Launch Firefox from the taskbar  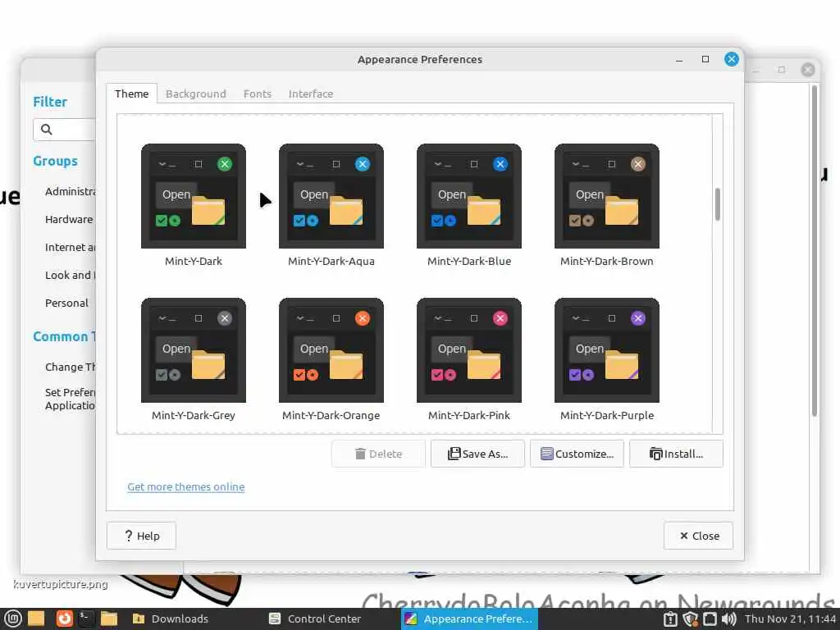[x=64, y=619]
